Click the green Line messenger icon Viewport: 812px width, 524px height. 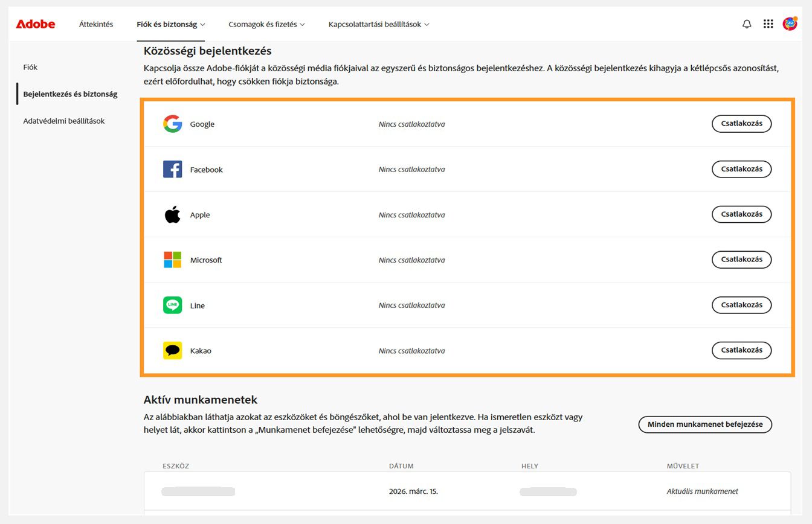(x=172, y=305)
